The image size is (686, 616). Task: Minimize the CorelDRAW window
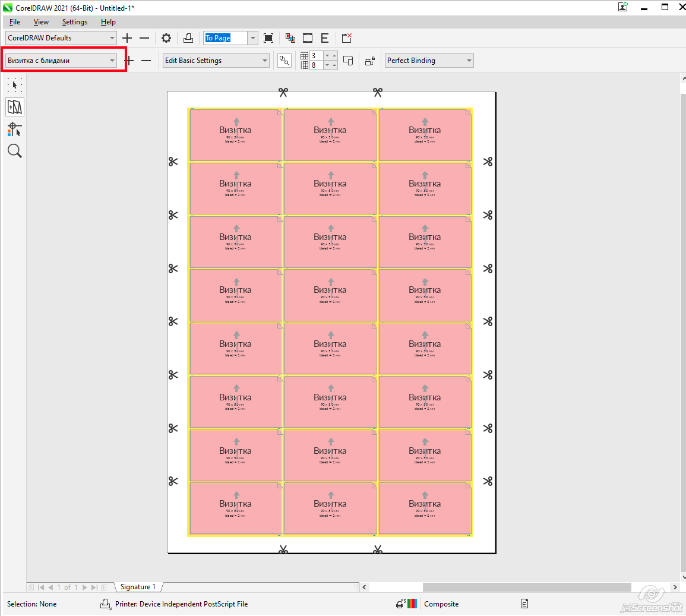pyautogui.click(x=644, y=8)
